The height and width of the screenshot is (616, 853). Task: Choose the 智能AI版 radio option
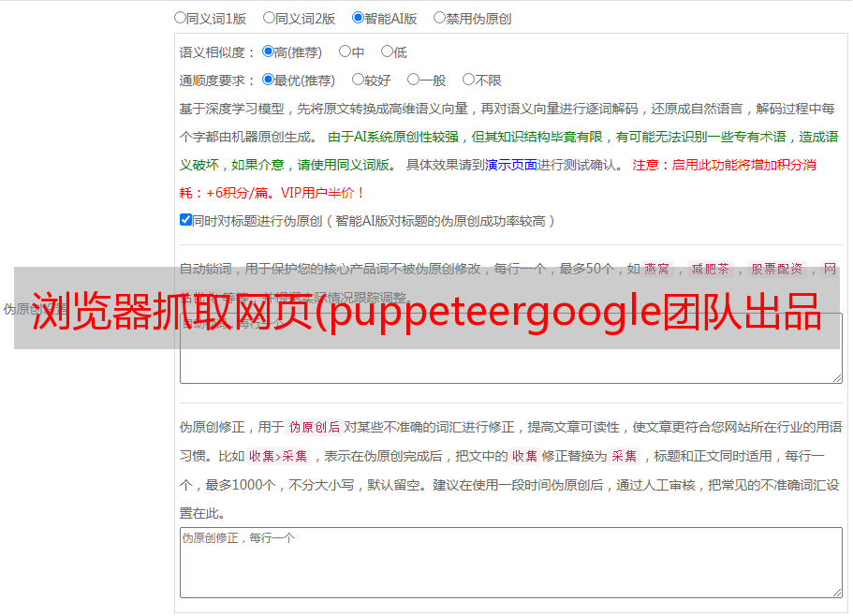point(358,18)
